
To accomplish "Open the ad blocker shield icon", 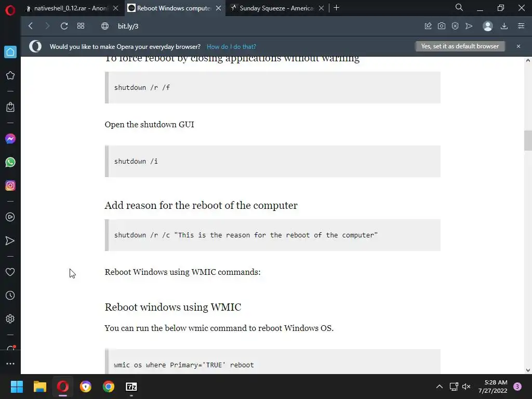I will (x=455, y=26).
